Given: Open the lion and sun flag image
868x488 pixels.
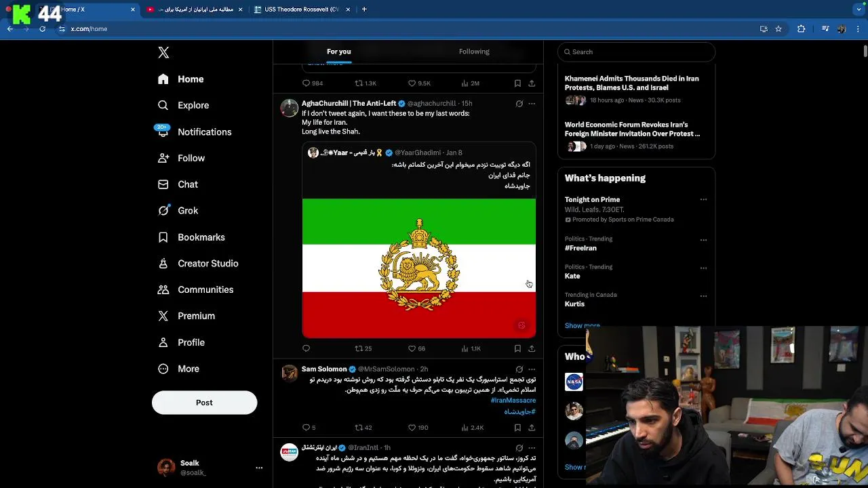Looking at the screenshot, I should pyautogui.click(x=419, y=268).
